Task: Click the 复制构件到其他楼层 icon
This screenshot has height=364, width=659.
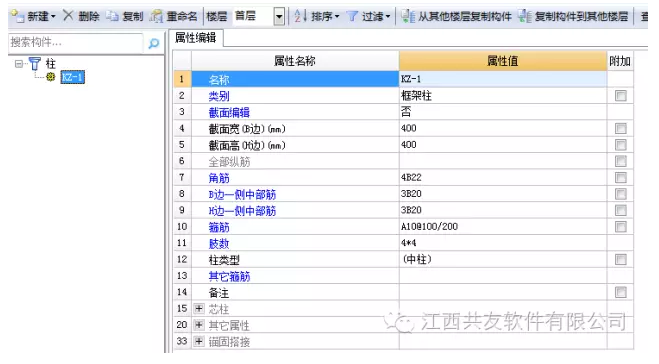Action: pos(525,16)
